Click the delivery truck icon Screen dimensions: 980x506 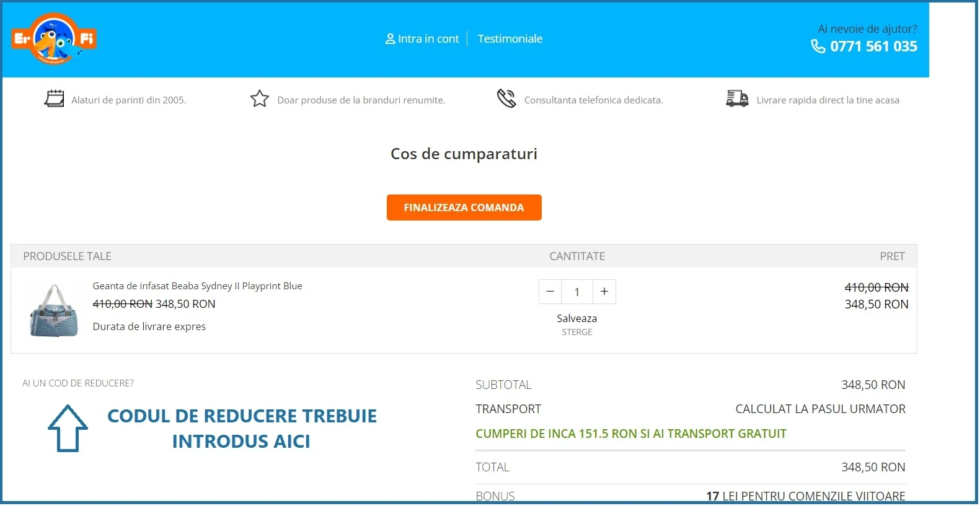(737, 98)
